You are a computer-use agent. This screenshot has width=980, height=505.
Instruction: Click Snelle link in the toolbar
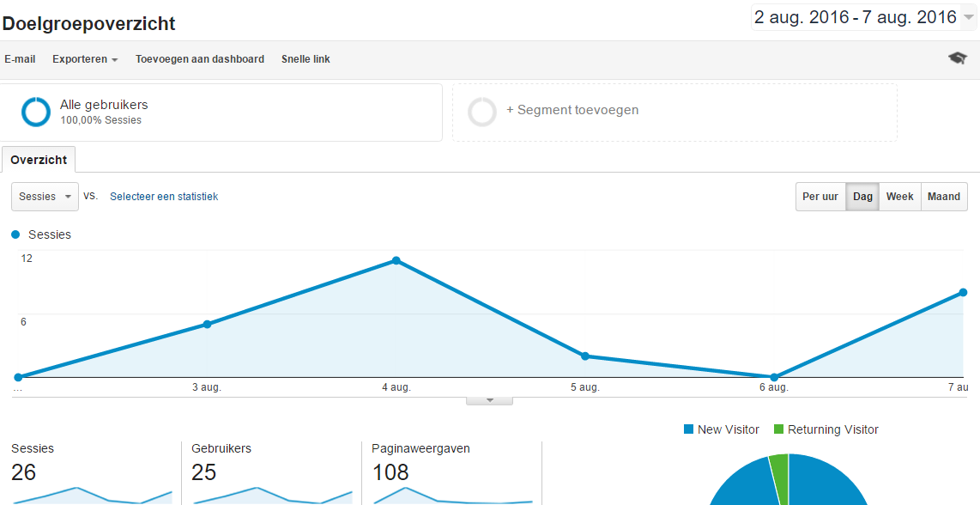(305, 59)
